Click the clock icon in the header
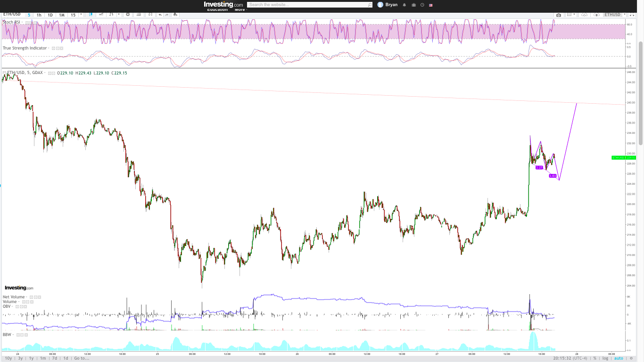This screenshot has height=362, width=644. (422, 5)
